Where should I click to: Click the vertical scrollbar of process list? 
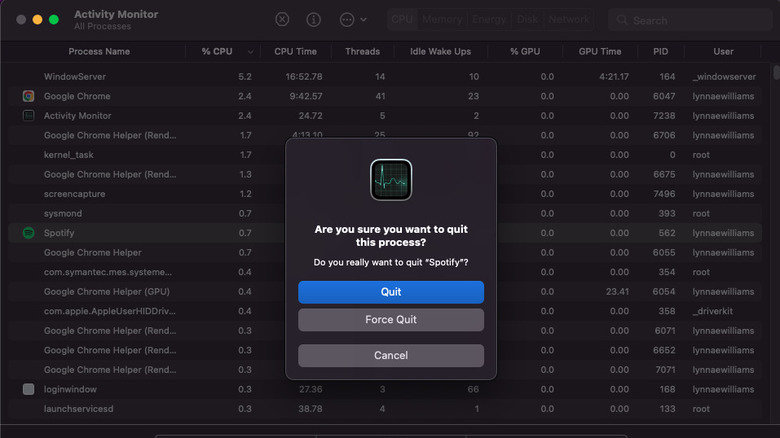(x=776, y=72)
